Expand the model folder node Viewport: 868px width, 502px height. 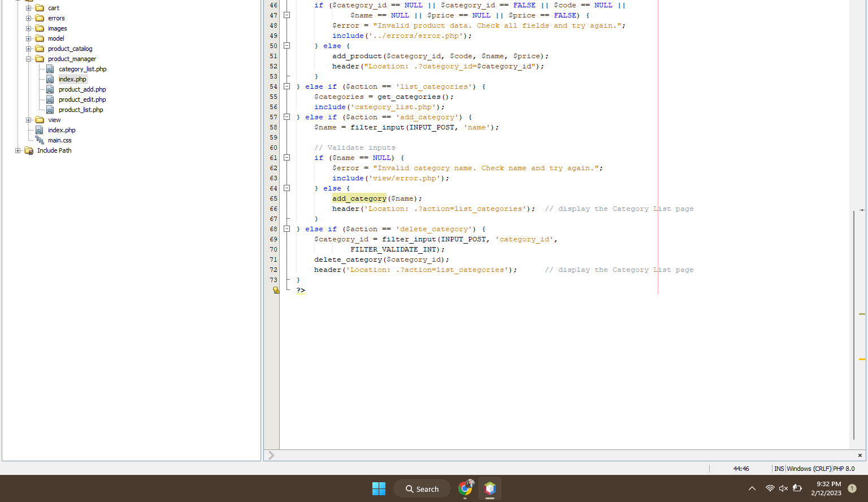[29, 38]
